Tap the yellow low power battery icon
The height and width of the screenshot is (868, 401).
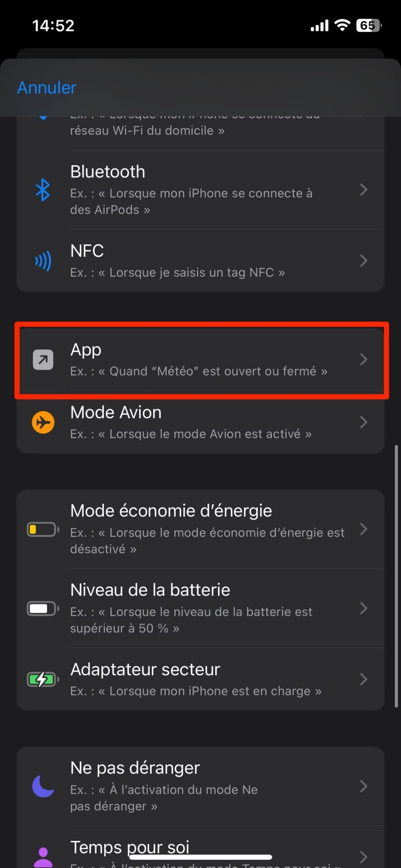(x=43, y=529)
